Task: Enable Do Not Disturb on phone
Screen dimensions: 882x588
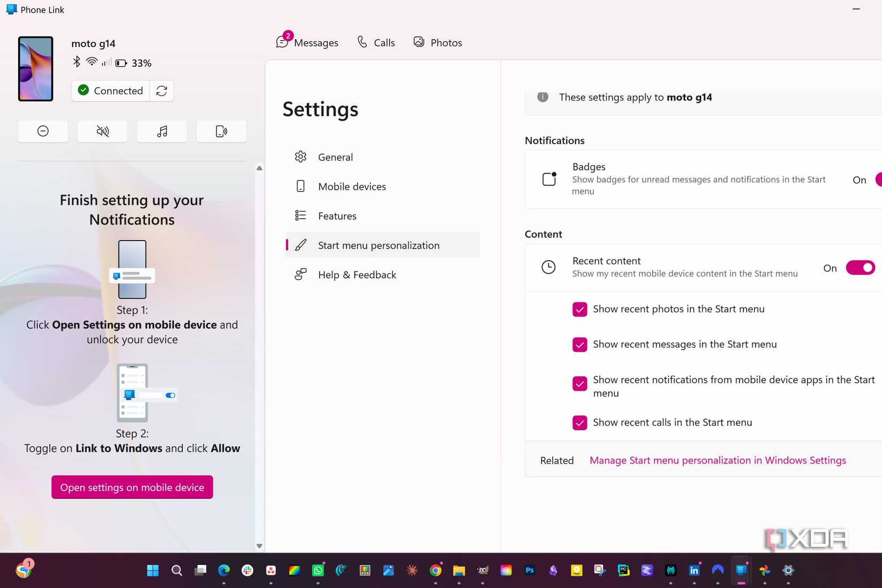Action: [x=43, y=131]
